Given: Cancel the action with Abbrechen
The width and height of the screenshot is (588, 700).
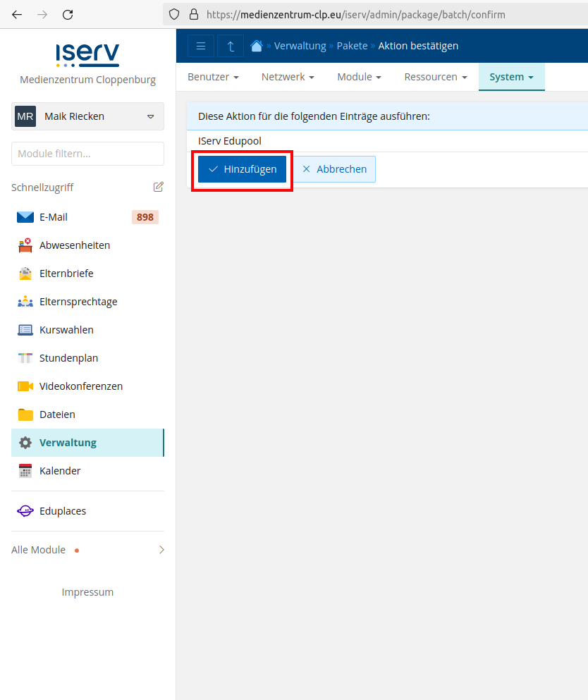Looking at the screenshot, I should [334, 169].
